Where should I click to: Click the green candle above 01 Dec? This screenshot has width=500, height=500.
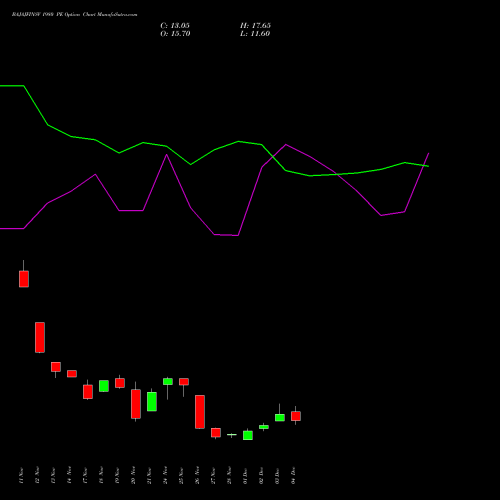tap(248, 435)
